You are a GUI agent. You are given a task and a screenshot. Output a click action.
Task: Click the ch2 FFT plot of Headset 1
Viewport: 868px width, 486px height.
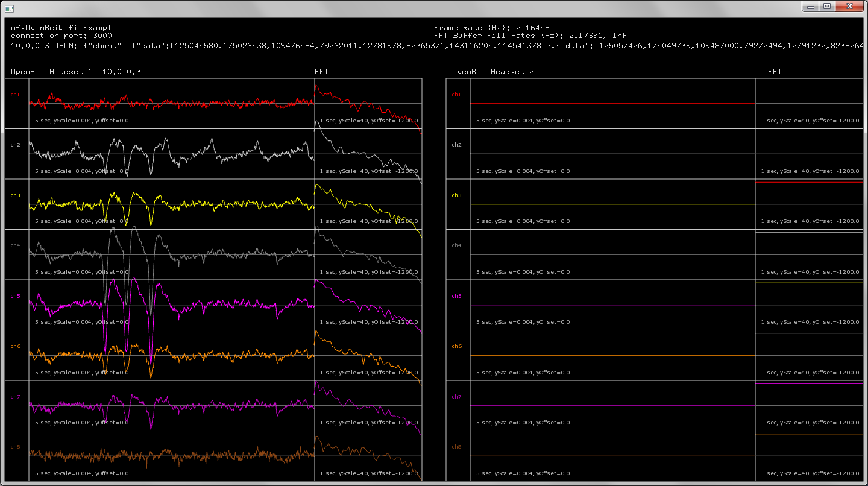(368, 154)
